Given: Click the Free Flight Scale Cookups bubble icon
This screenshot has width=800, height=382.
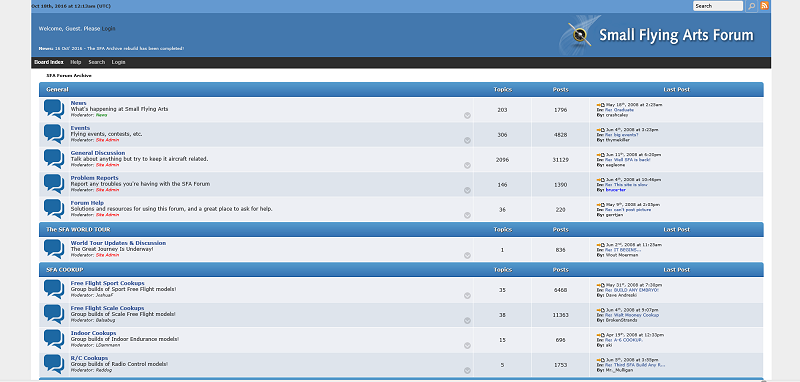Looking at the screenshot, I should [54, 315].
